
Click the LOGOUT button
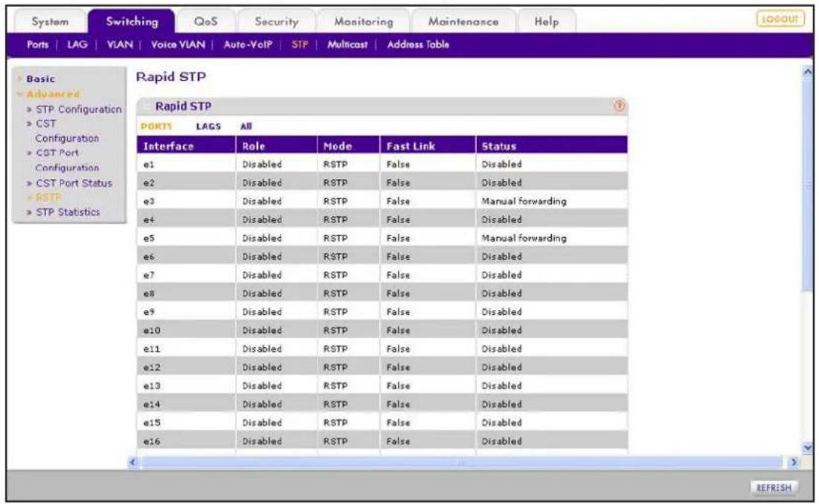(780, 19)
